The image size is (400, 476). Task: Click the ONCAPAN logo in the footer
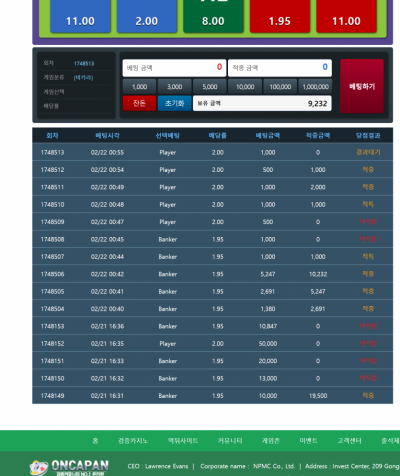(69, 467)
